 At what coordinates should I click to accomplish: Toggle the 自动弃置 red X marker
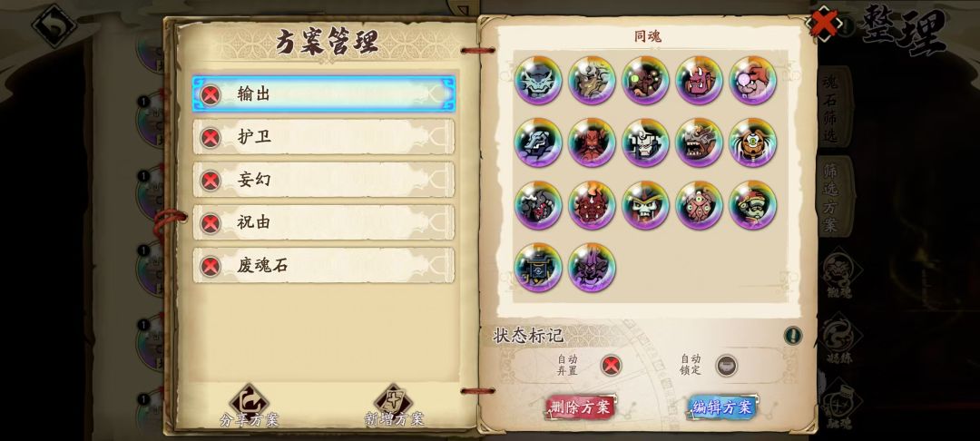pyautogui.click(x=612, y=366)
